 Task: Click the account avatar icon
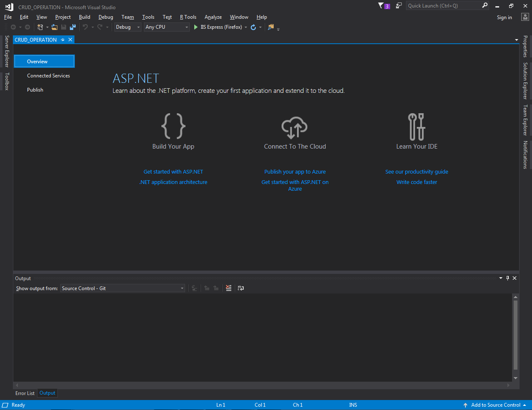pyautogui.click(x=525, y=17)
